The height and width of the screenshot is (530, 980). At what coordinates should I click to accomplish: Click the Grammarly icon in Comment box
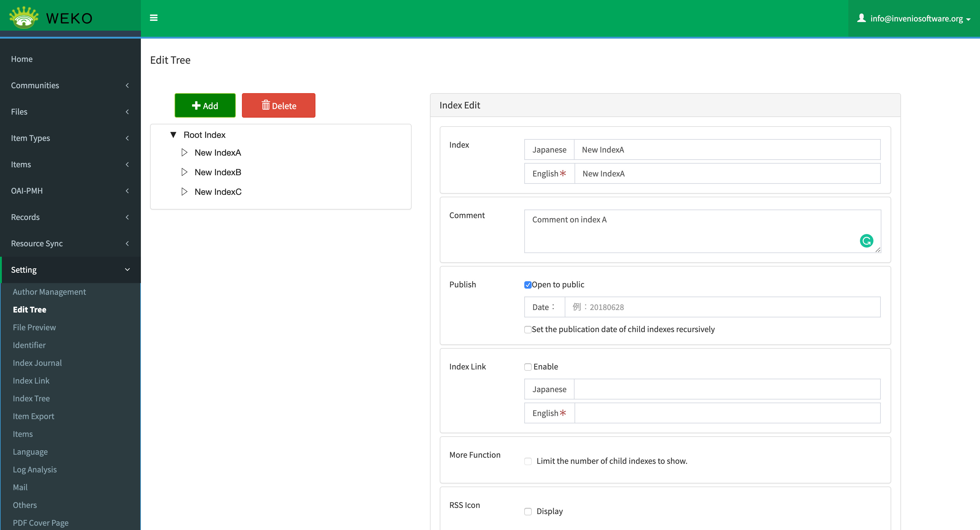866,241
